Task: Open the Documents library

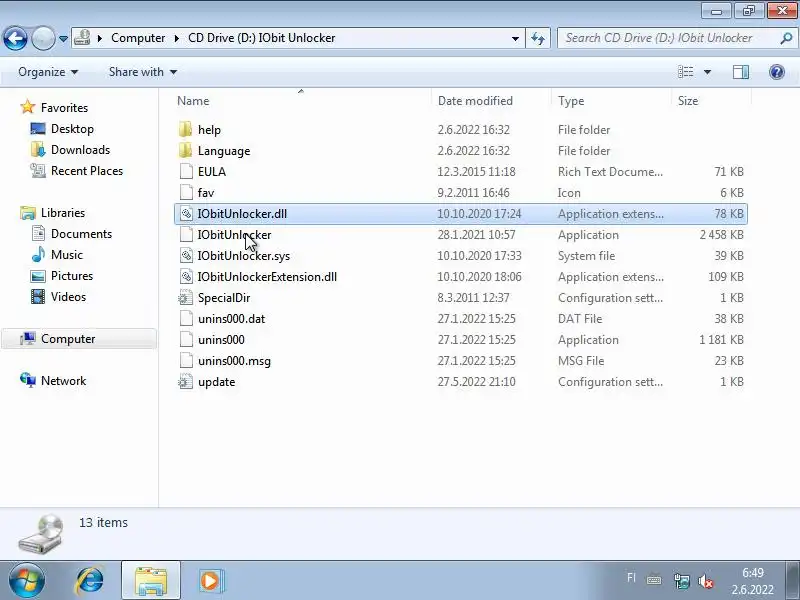Action: pos(71,234)
